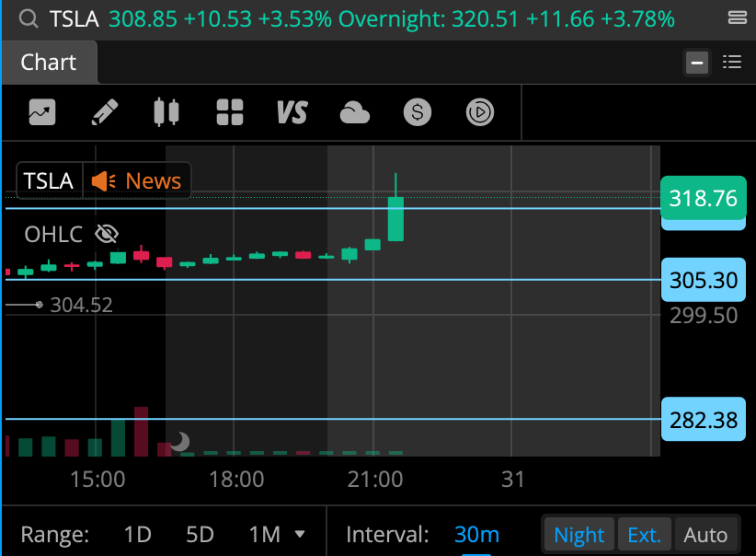
Task: Toggle the Auto scale button
Action: (x=705, y=535)
